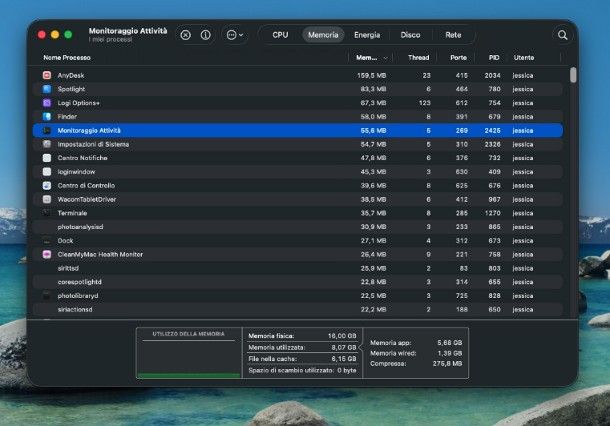
Task: Sort by the Utente column header
Action: (524, 58)
